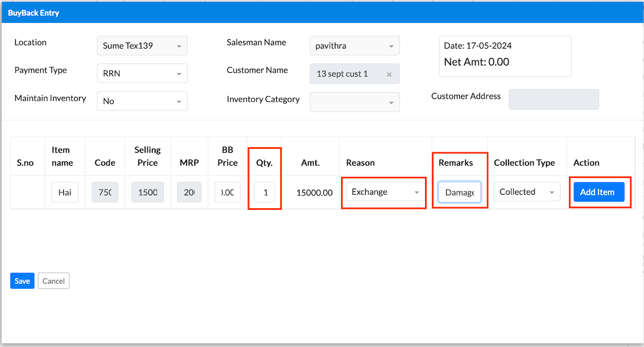Edit the BB Price field
This screenshot has height=347, width=644.
click(227, 193)
